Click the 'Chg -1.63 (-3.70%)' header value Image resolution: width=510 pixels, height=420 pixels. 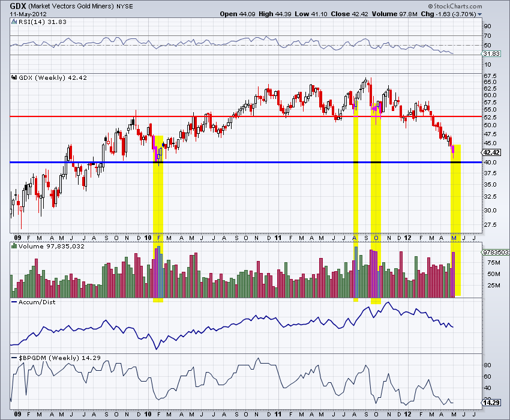[x=449, y=14]
